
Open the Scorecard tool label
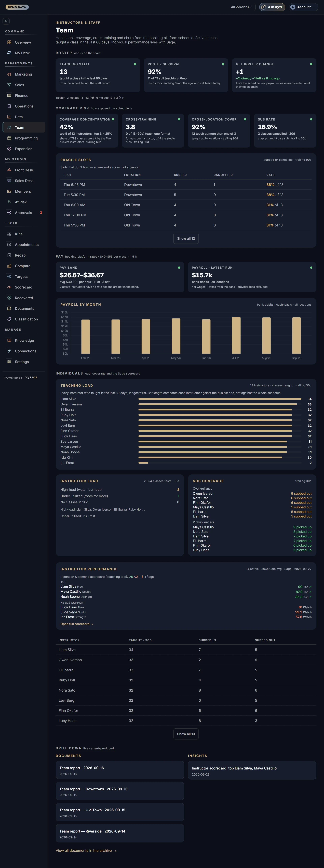tap(24, 287)
